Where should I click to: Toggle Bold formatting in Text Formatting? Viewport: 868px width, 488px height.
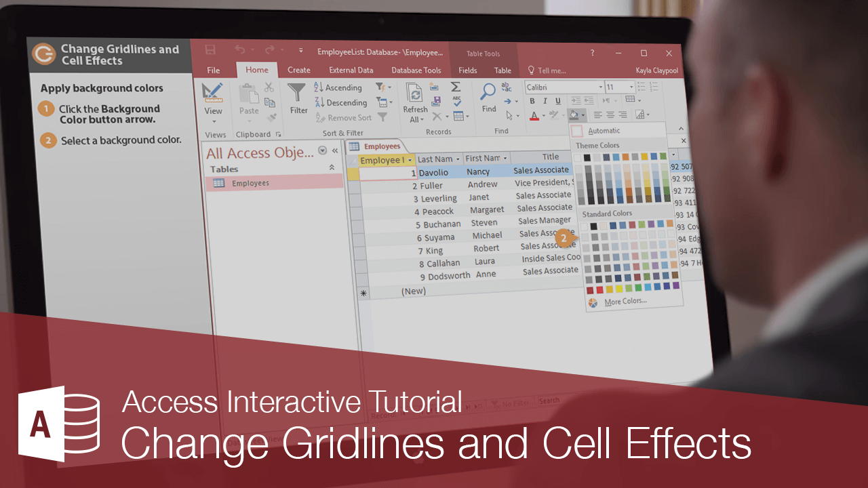click(532, 101)
